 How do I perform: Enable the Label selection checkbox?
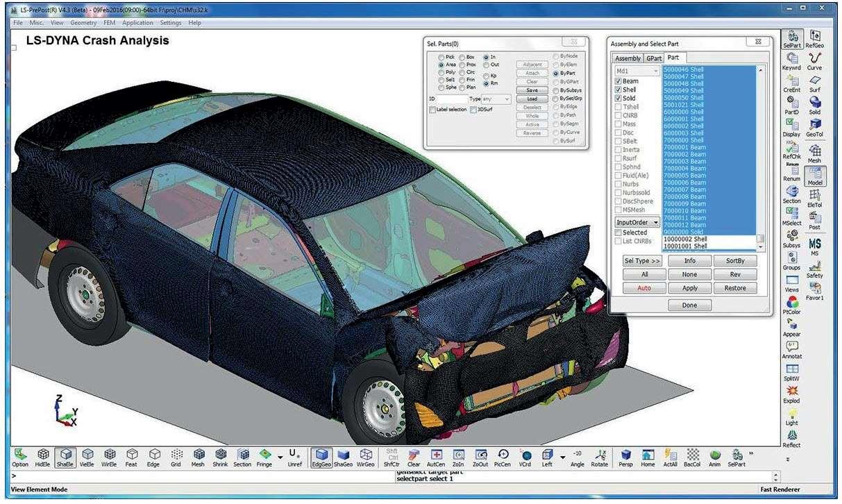[x=432, y=110]
